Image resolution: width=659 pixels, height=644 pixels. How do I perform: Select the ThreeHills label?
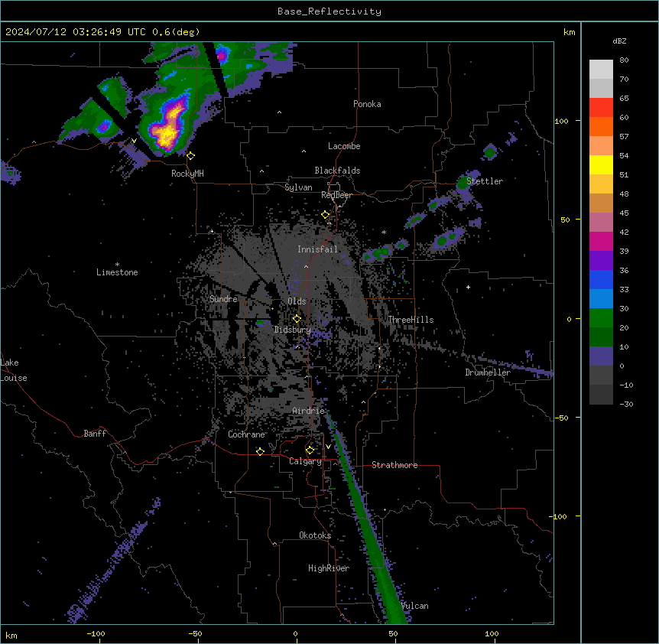click(x=411, y=320)
